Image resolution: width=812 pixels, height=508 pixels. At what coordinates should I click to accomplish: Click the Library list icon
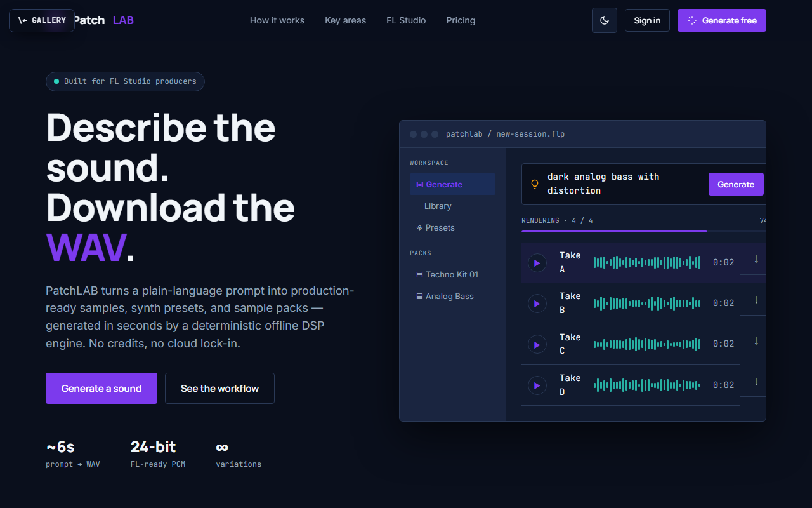pyautogui.click(x=419, y=206)
